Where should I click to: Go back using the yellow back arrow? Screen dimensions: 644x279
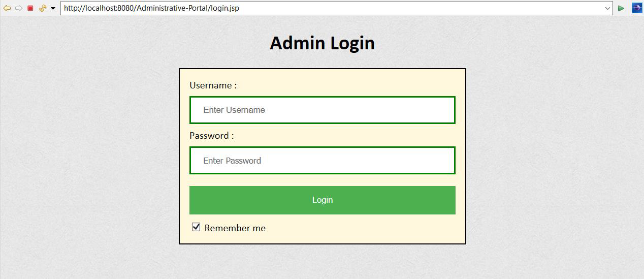coord(7,8)
